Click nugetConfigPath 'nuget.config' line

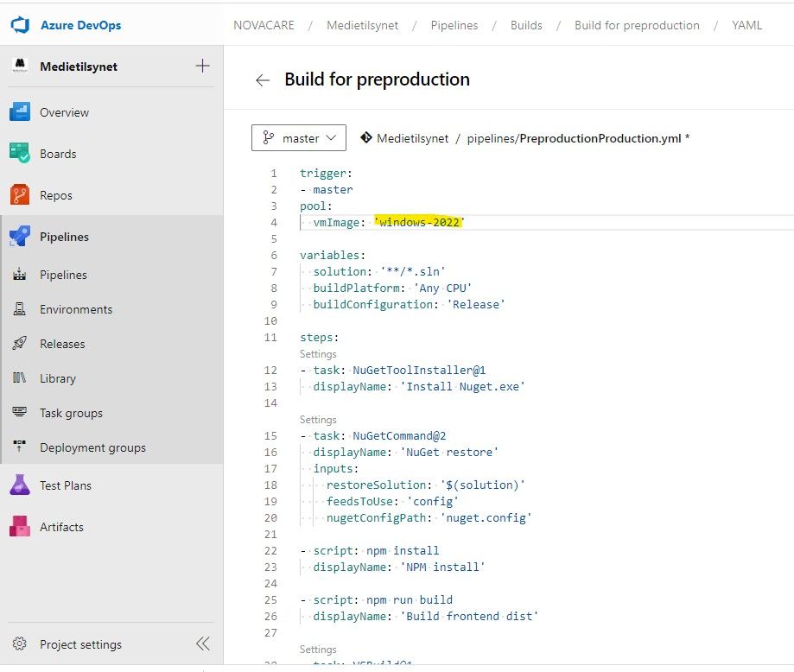(429, 517)
